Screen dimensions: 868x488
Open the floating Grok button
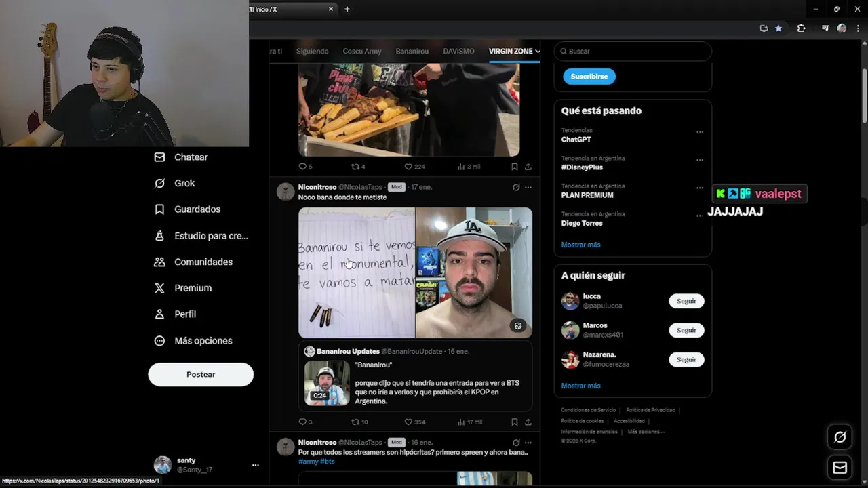[x=840, y=437]
